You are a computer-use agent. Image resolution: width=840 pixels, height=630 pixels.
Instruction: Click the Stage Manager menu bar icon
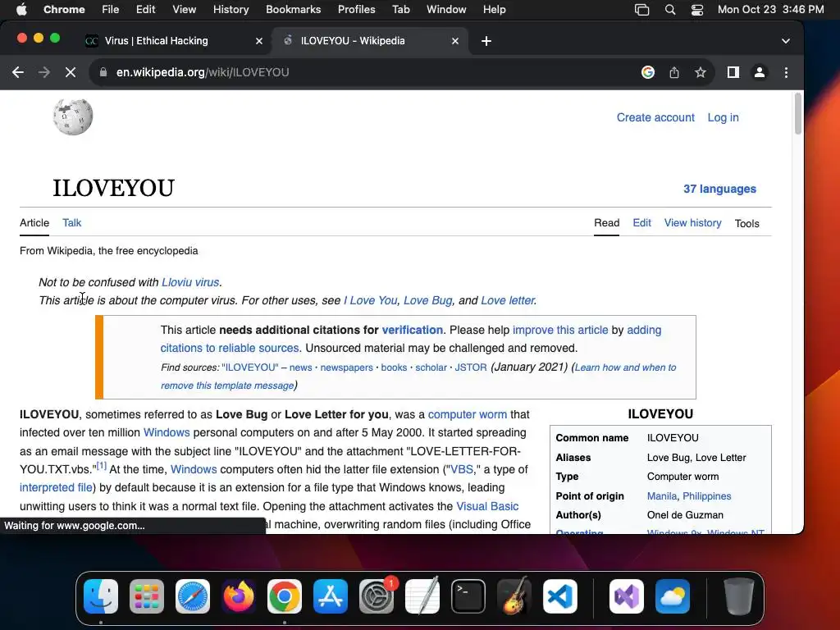coord(641,10)
